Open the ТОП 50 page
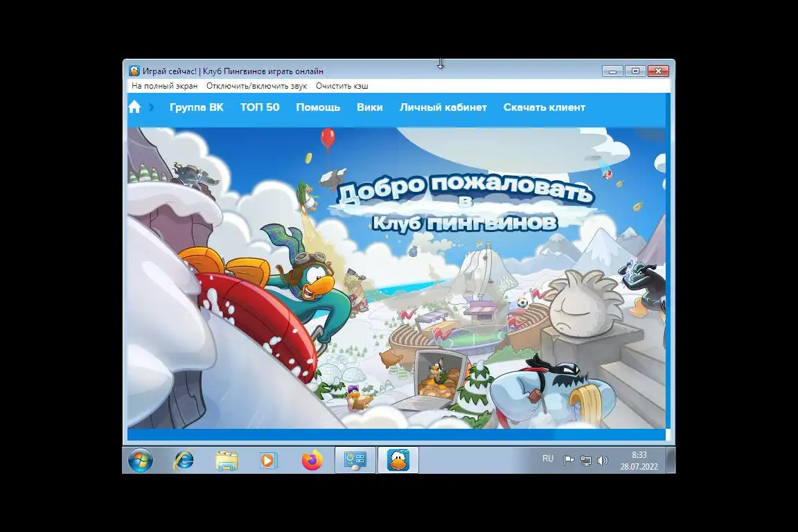The image size is (798, 532). 260,107
